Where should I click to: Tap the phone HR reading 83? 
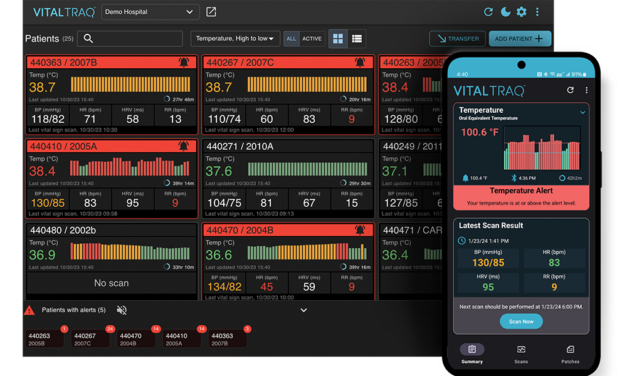[x=554, y=263]
